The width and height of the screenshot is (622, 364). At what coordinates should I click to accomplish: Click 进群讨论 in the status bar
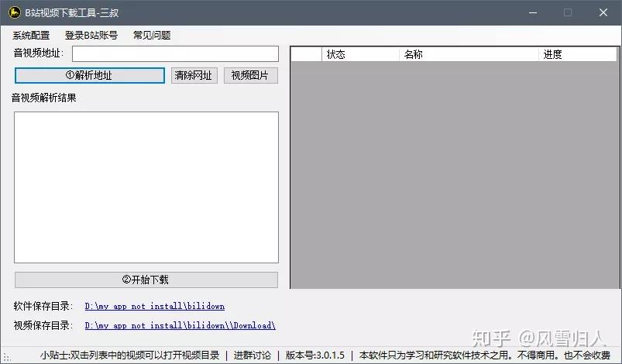253,355
